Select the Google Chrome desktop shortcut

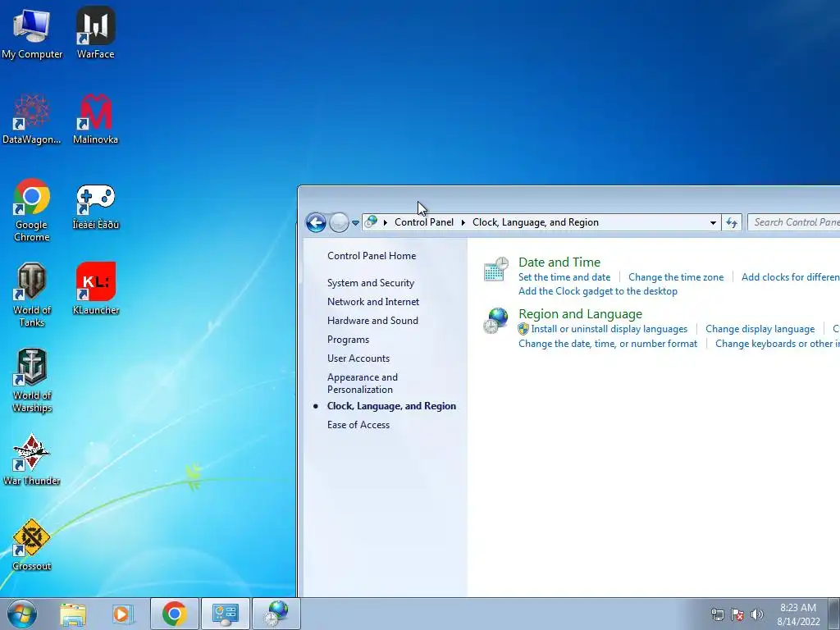click(x=32, y=210)
